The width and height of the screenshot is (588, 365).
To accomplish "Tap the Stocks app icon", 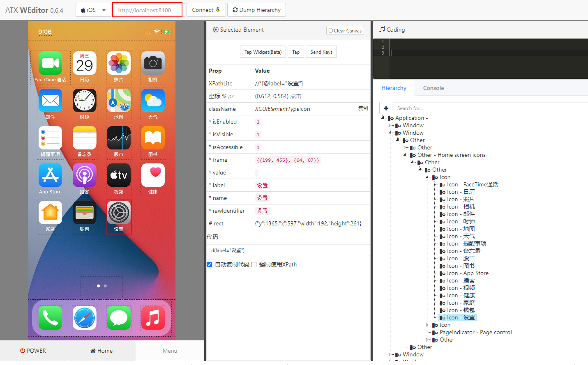I will [119, 138].
